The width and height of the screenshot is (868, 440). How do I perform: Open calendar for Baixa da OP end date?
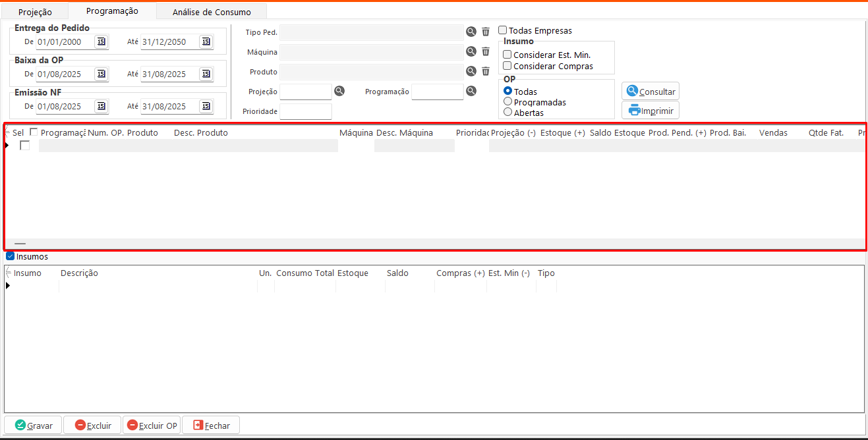(206, 74)
